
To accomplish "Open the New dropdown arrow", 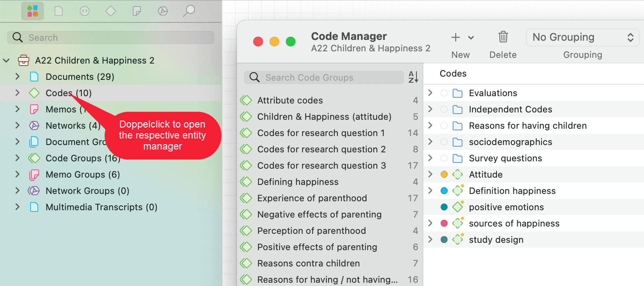I will point(471,37).
